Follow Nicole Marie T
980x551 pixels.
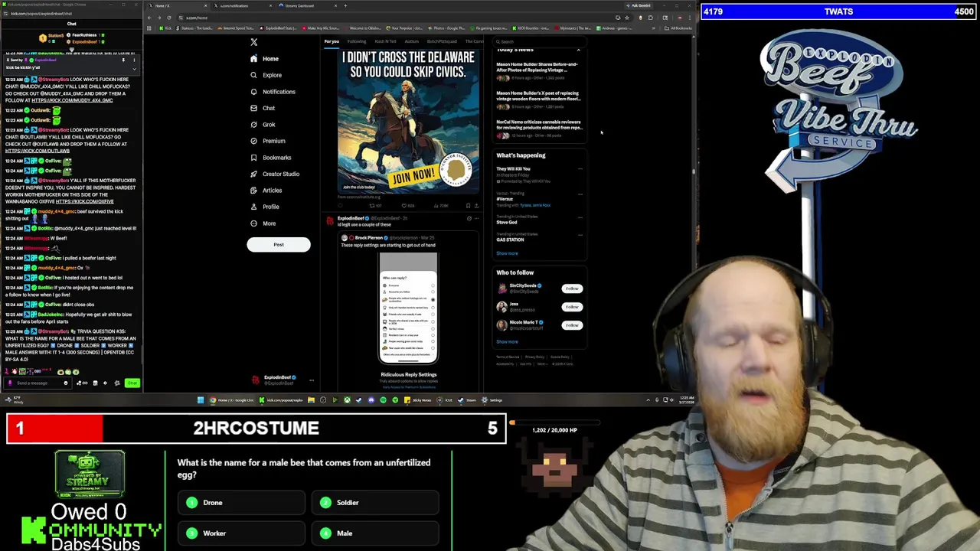(x=572, y=325)
